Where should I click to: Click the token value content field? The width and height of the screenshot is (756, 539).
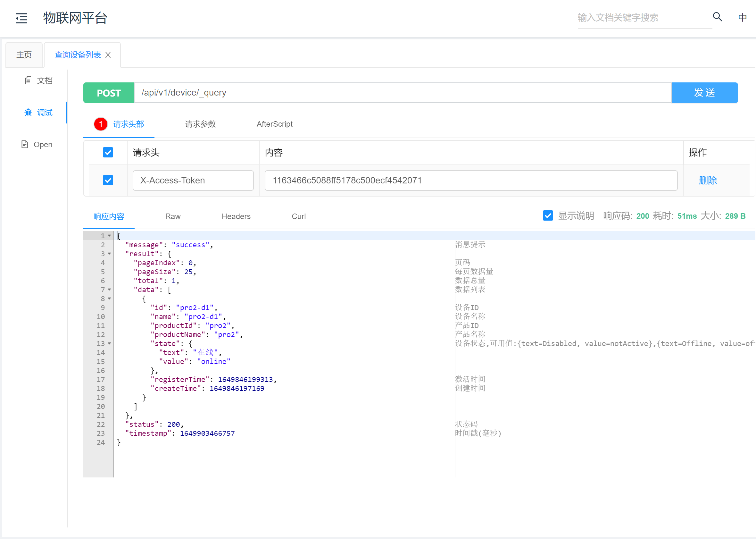471,180
